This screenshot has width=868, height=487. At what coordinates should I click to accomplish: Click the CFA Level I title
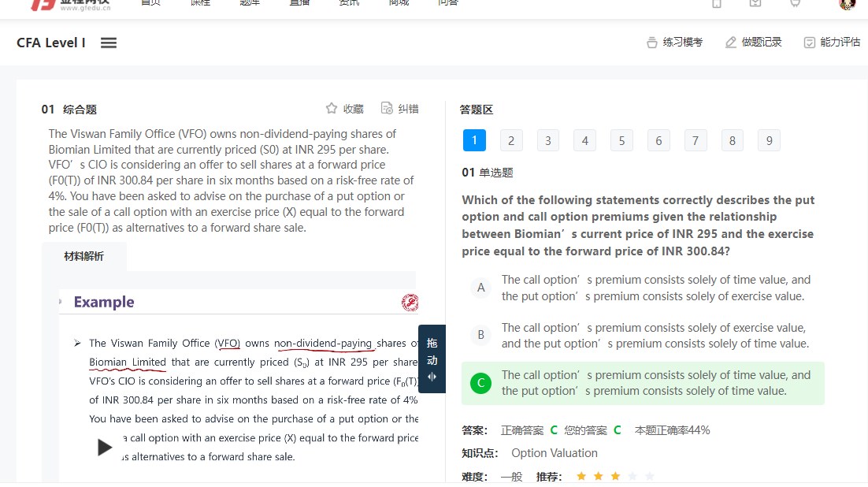[51, 43]
